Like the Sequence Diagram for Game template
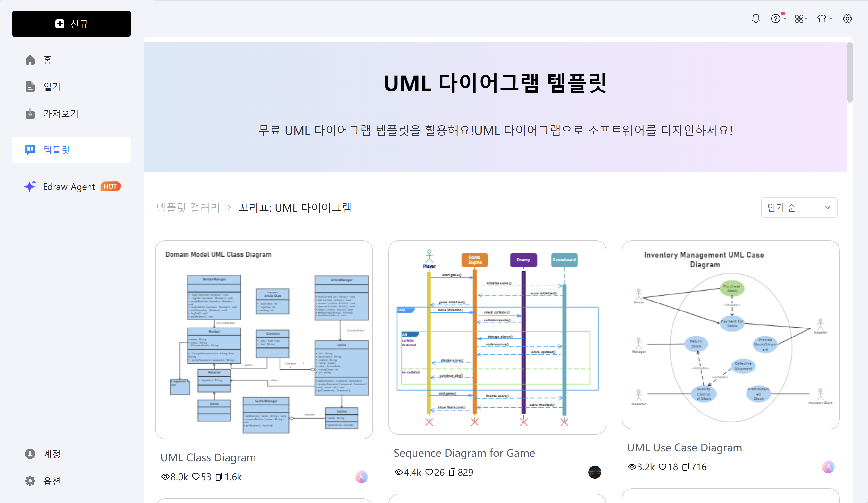The height and width of the screenshot is (503, 868). (x=430, y=472)
